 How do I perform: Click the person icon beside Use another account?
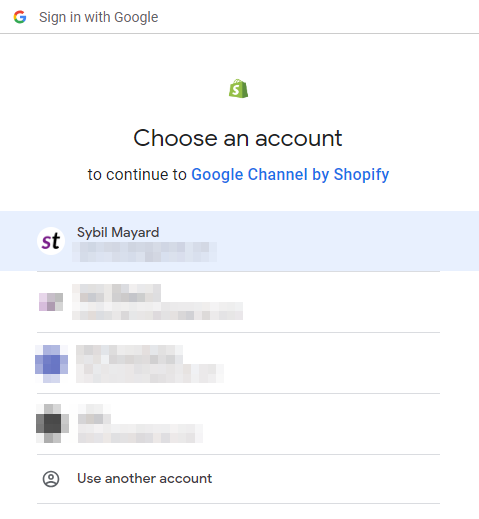[51, 479]
